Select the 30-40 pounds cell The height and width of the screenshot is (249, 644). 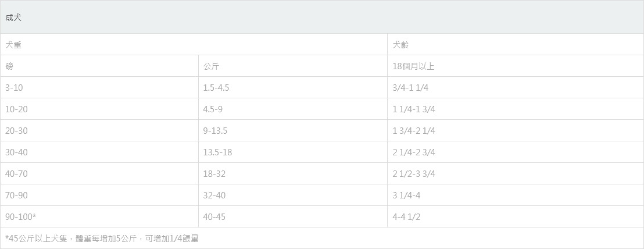coord(16,152)
